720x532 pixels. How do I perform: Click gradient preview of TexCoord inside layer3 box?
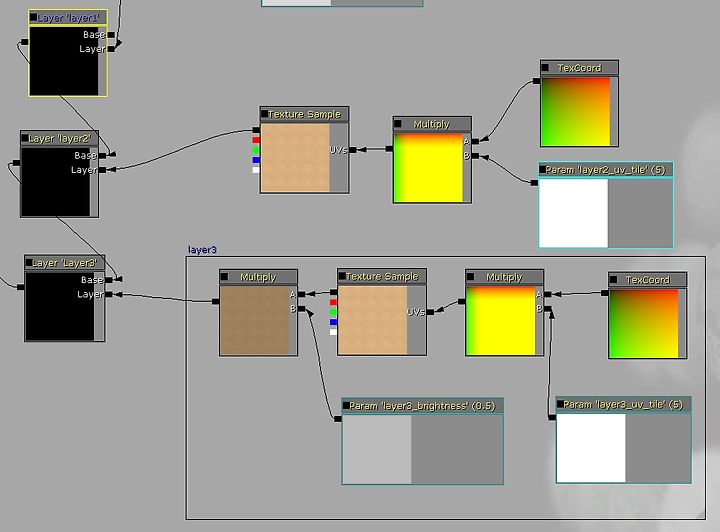point(644,323)
